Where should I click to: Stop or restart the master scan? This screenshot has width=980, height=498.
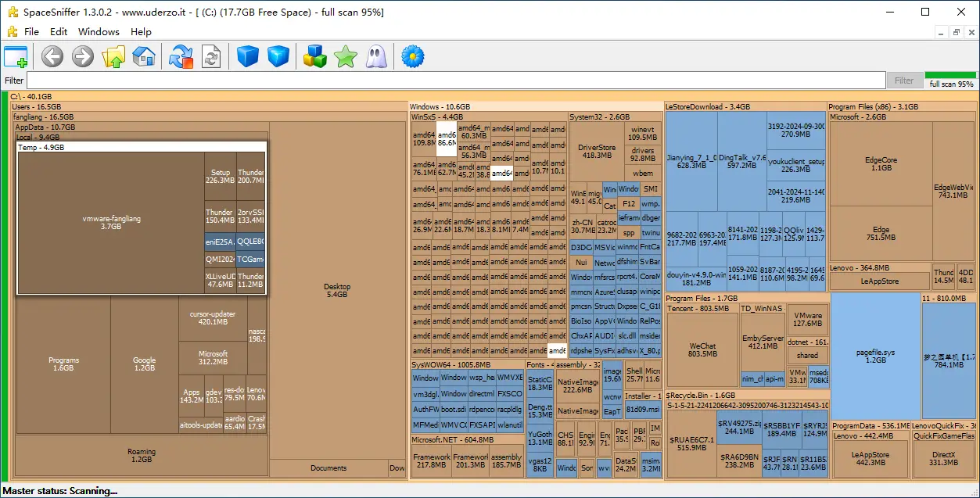[181, 56]
